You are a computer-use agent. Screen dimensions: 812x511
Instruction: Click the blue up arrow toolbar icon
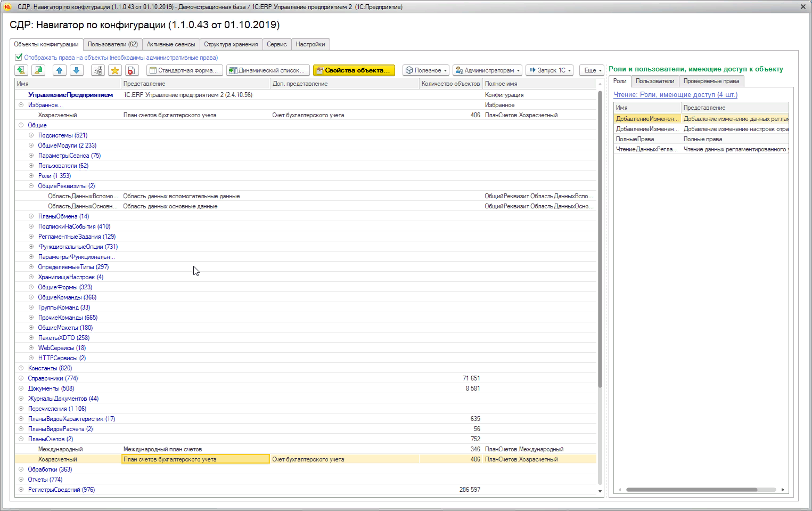pos(59,70)
